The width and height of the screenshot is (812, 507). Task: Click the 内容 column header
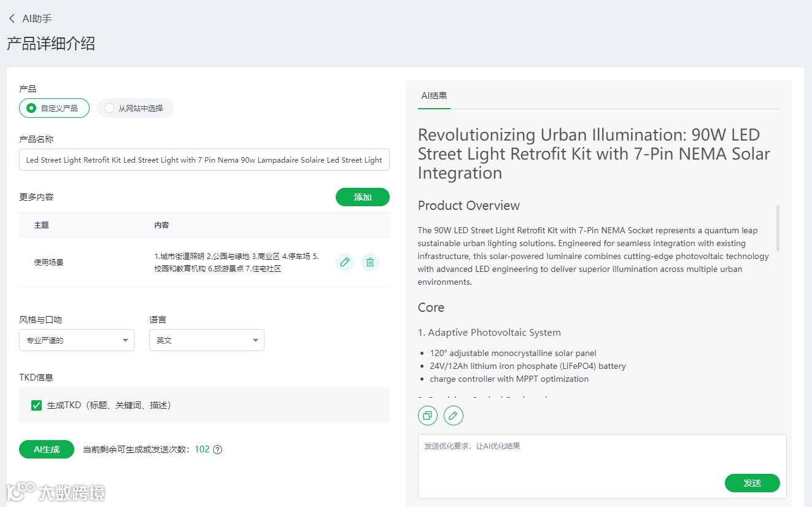point(161,225)
